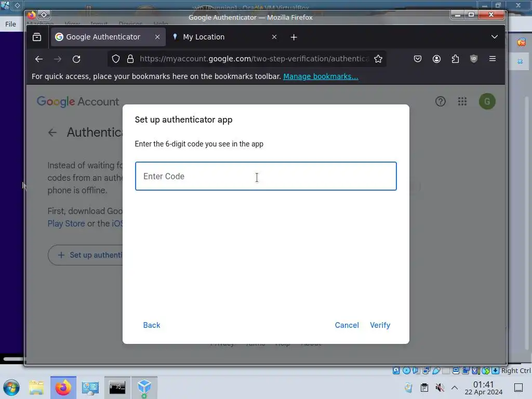Viewport: 532px width, 399px height.
Task: Click the Verify button
Action: (380, 325)
